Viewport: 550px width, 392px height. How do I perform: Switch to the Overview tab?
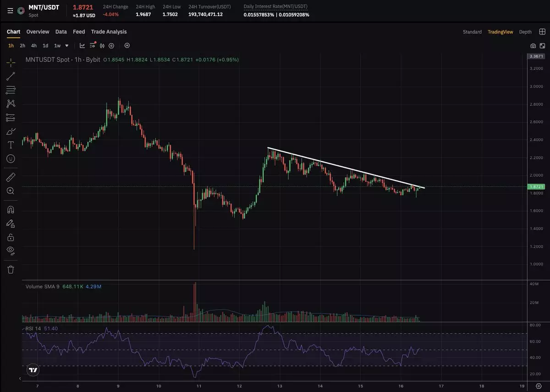point(38,32)
